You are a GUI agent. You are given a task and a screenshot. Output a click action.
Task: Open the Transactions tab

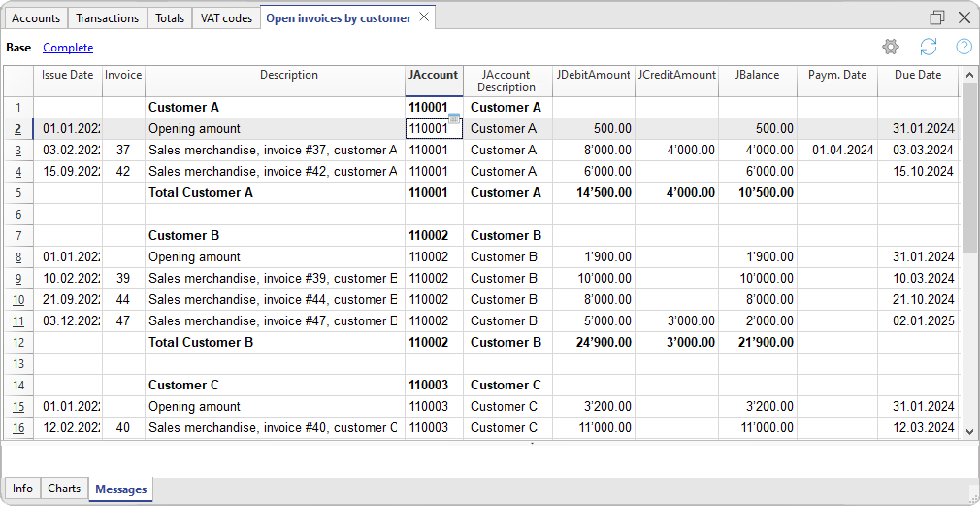(x=107, y=18)
